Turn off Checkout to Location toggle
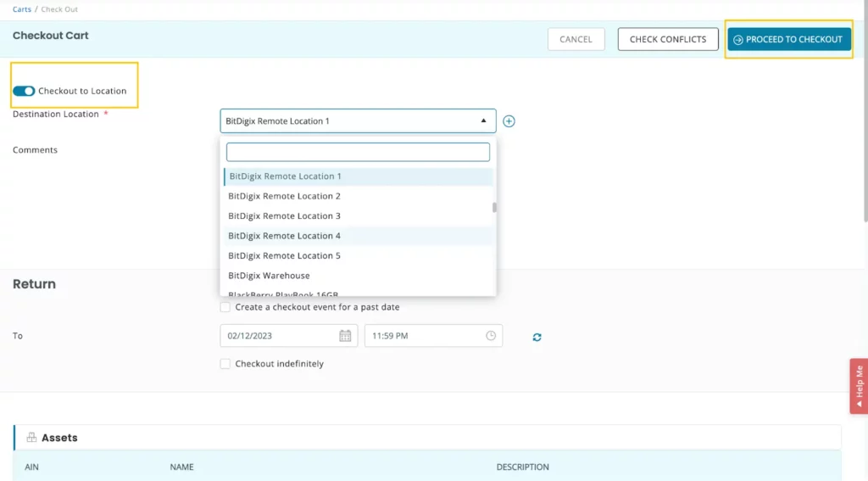Viewport: 868px width, 481px height. click(x=24, y=91)
